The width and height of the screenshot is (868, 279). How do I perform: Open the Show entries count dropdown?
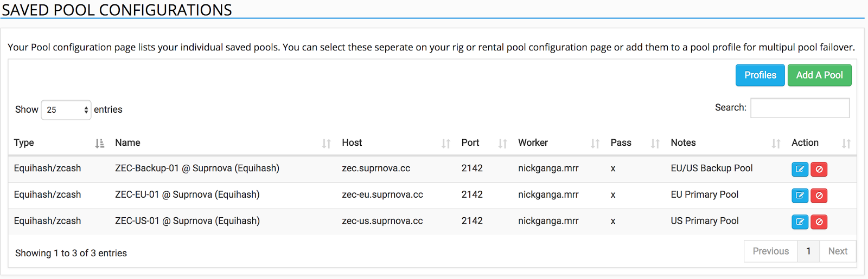[66, 110]
